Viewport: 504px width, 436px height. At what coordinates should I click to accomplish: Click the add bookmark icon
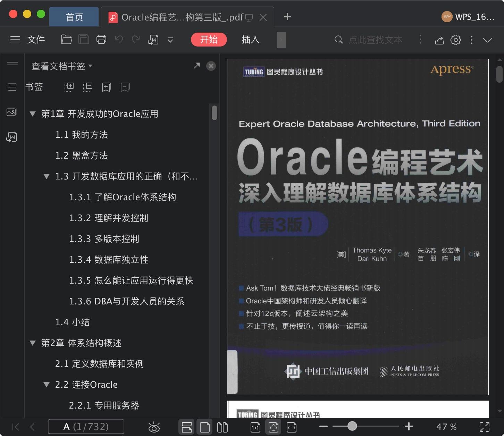click(x=107, y=87)
